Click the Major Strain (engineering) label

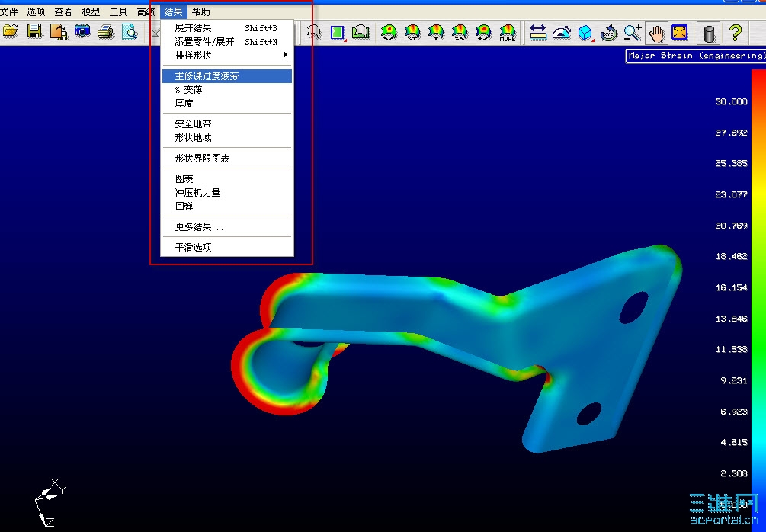point(696,56)
